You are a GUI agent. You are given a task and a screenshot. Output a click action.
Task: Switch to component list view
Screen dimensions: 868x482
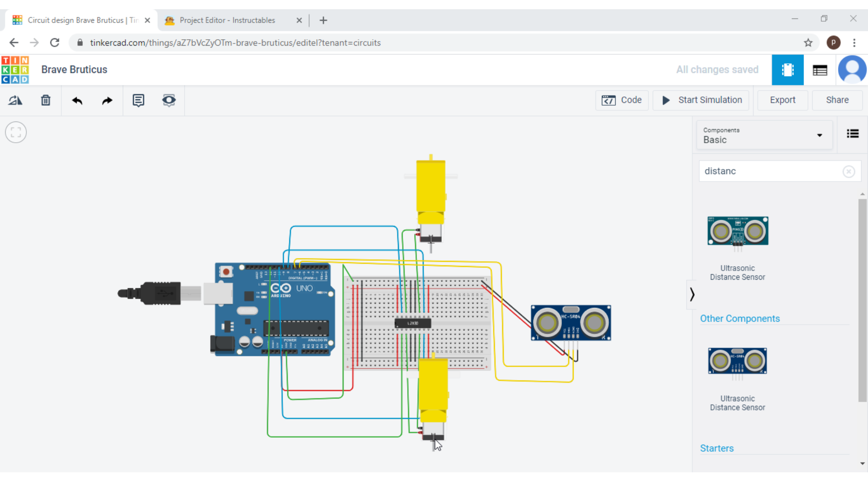[820, 70]
